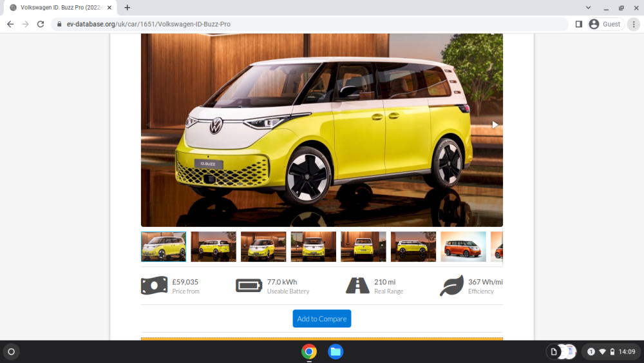Select sixth thumbnail of side profile
This screenshot has height=363, width=644.
click(413, 247)
